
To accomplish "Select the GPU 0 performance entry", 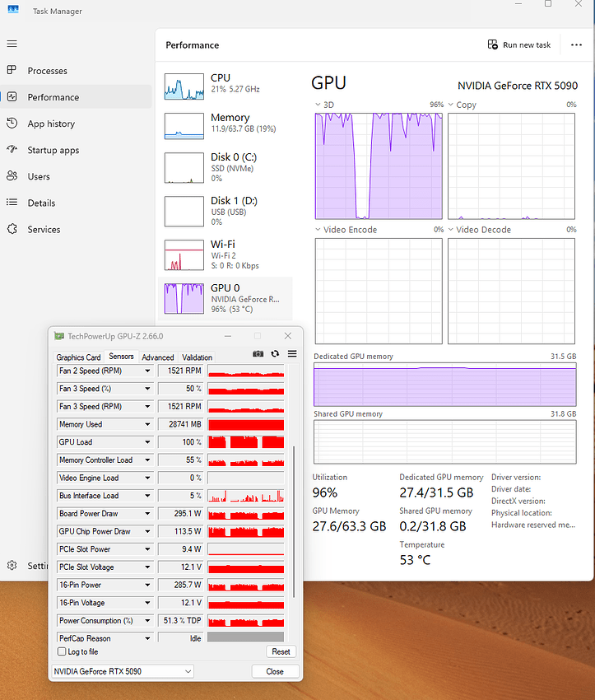I will point(225,299).
